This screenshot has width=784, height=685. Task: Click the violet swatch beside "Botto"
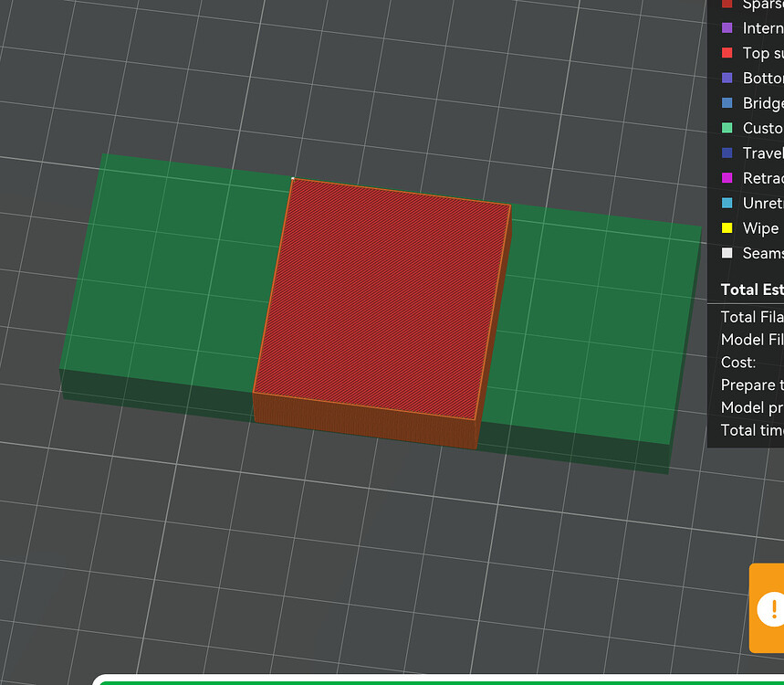(x=727, y=78)
